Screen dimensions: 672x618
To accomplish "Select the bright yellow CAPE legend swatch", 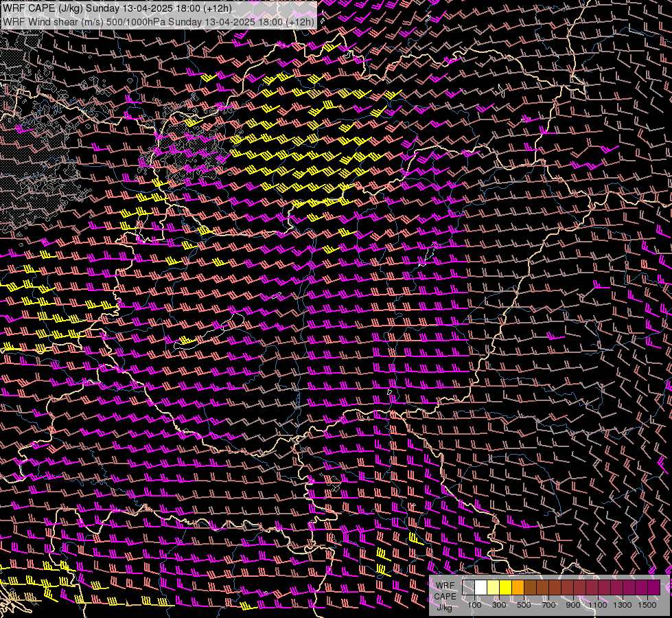I will click(x=506, y=588).
